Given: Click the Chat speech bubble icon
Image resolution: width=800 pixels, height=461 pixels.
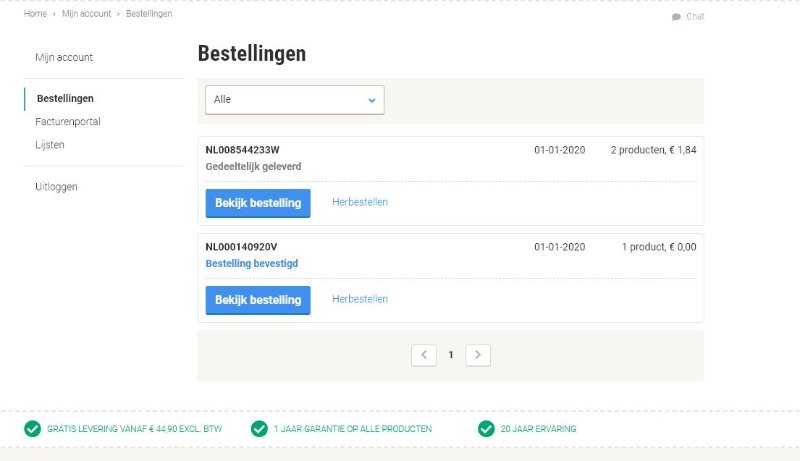Looking at the screenshot, I should [x=676, y=17].
